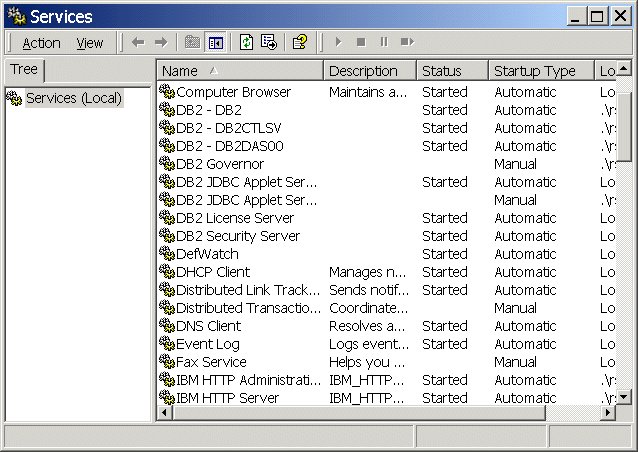Select the Tree tab

pos(24,69)
